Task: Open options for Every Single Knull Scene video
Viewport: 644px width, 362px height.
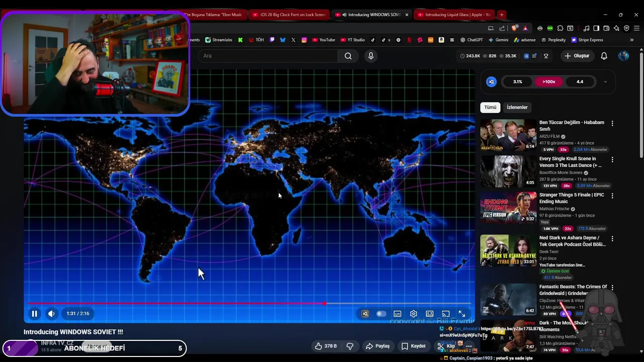Action: coord(612,159)
